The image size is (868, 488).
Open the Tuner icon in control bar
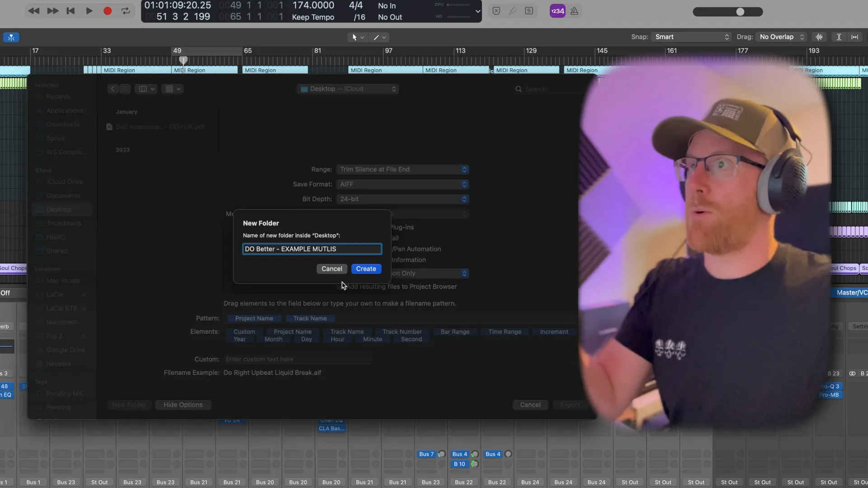click(x=512, y=11)
